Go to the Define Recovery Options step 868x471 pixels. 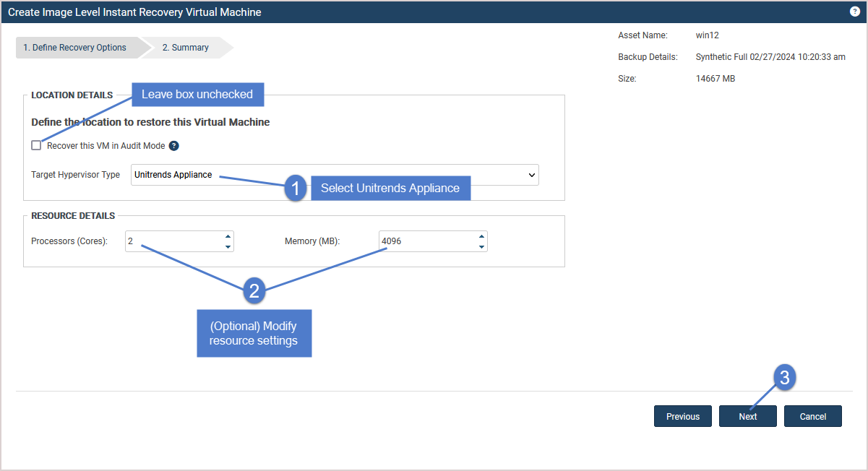point(75,48)
